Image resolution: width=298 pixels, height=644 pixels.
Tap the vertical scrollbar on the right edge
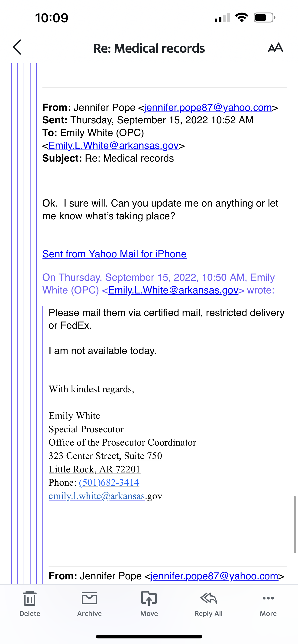[x=295, y=524]
